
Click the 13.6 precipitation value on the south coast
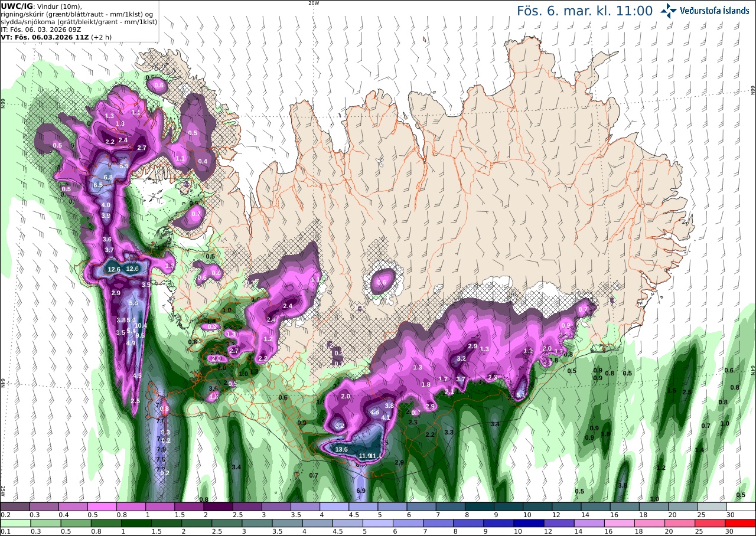click(x=341, y=449)
